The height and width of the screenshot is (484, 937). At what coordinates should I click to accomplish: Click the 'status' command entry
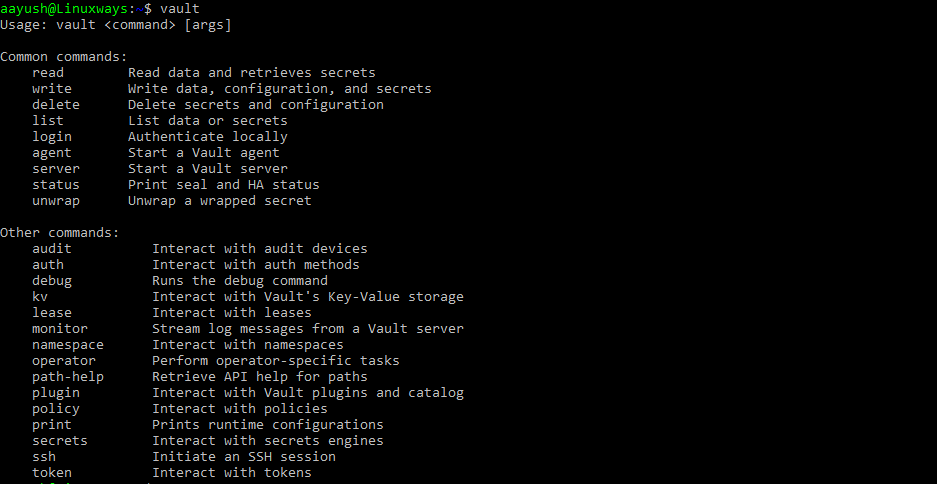(x=56, y=185)
